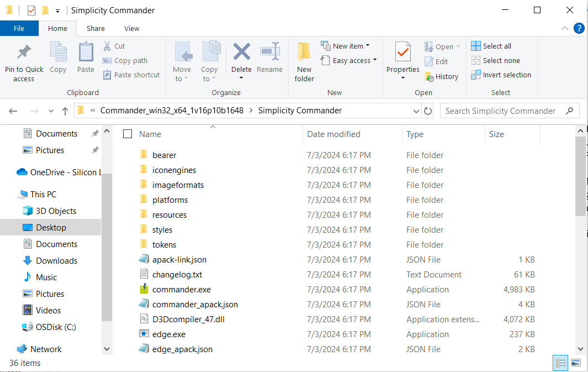The height and width of the screenshot is (372, 588).
Task: Sort the list by Date modified column
Action: [333, 134]
